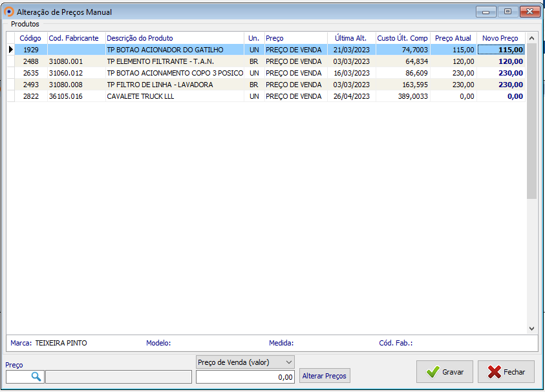Click Novo Preço cell of product 2635
This screenshot has height=392, width=545.
[x=500, y=73]
